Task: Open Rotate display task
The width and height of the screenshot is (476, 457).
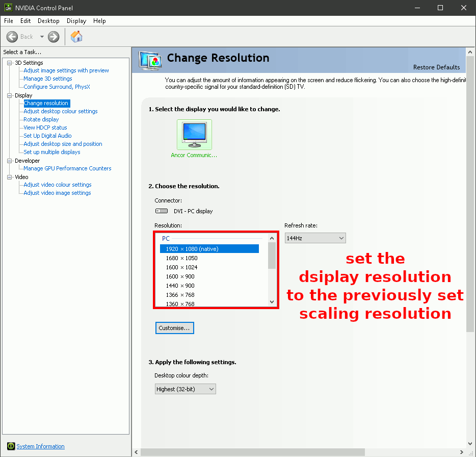Action: pyautogui.click(x=41, y=119)
